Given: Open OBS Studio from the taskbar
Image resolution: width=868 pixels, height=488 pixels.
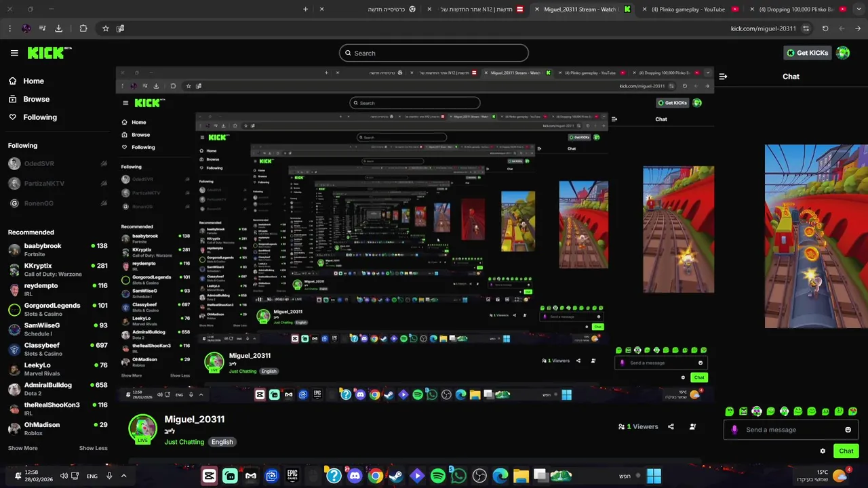Looking at the screenshot, I should [479, 476].
